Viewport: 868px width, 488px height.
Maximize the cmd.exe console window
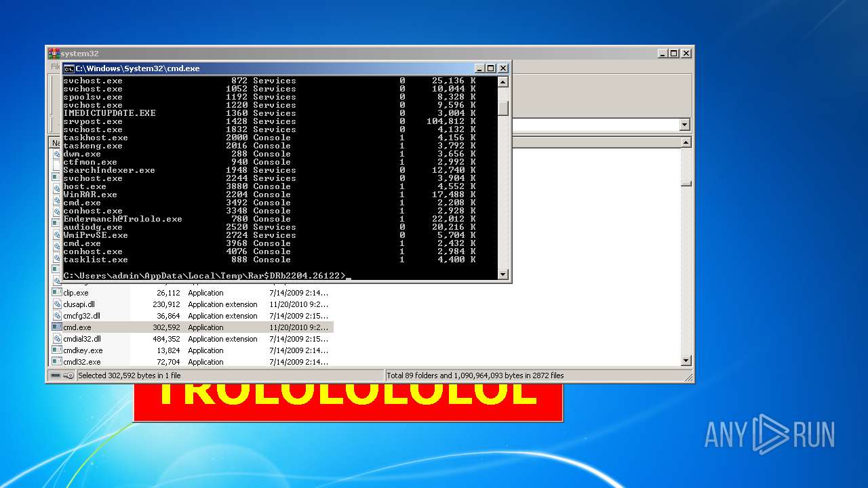tap(491, 68)
